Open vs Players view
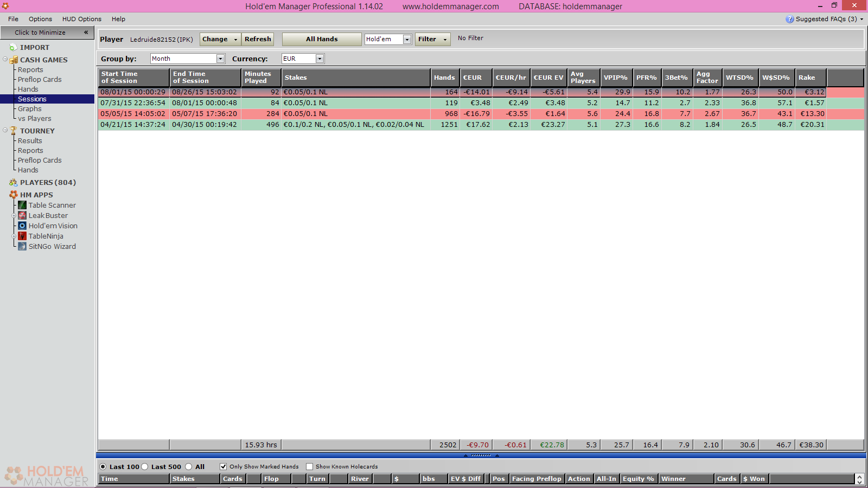Screen dimensions: 868x488 click(35, 119)
